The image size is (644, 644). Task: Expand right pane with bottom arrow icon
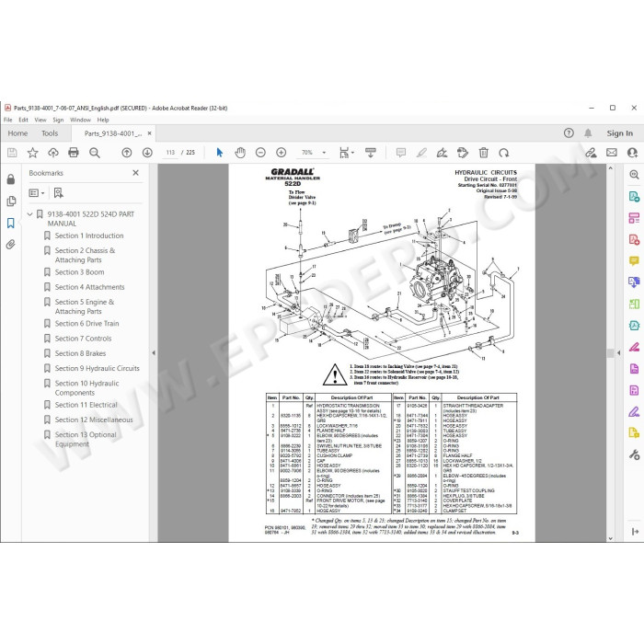point(635,532)
